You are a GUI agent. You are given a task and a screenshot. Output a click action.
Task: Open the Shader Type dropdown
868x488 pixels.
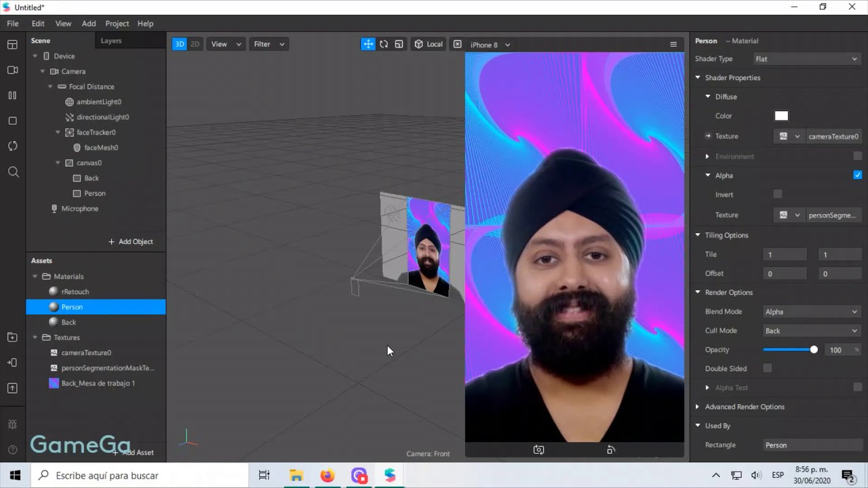pos(806,59)
